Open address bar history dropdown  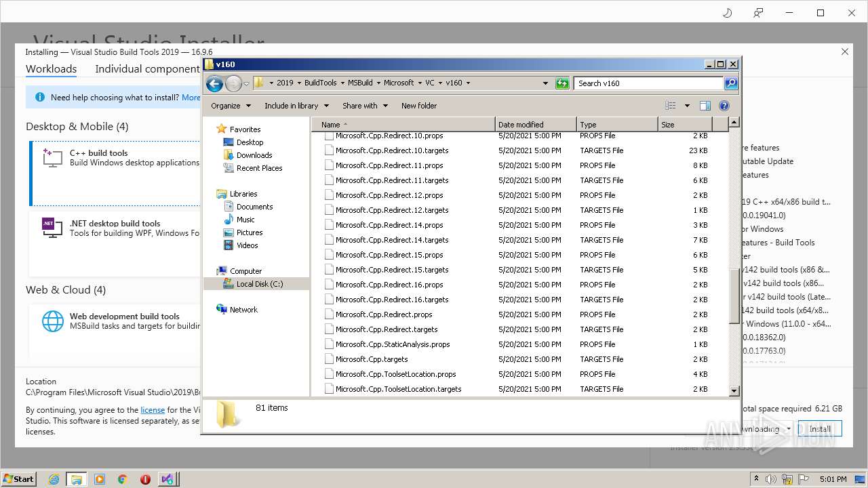click(545, 83)
